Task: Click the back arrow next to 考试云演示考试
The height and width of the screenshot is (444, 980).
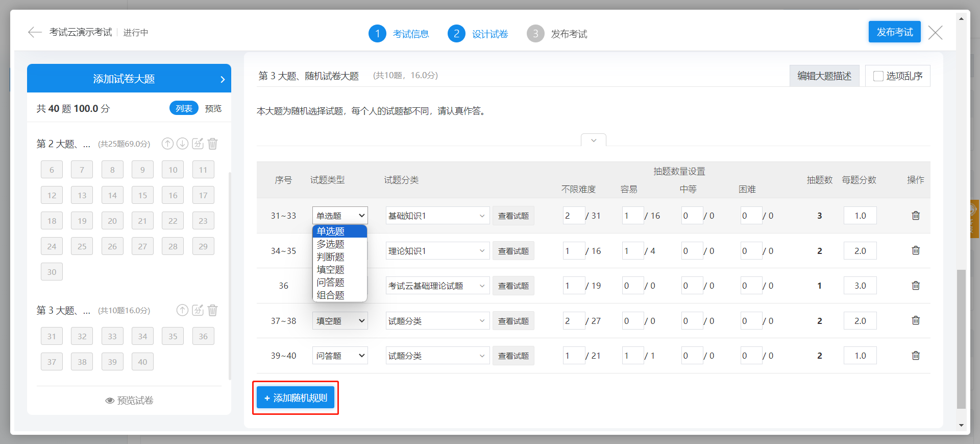Action: [35, 33]
